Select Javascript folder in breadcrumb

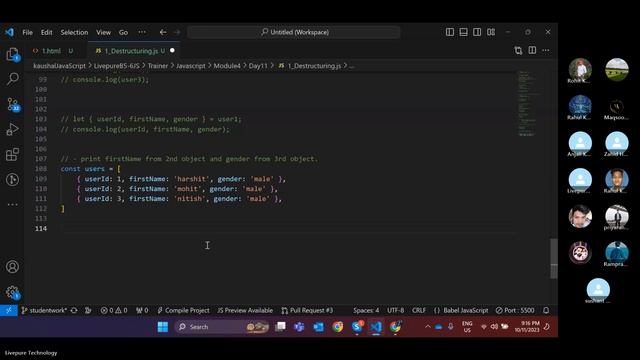click(x=191, y=66)
